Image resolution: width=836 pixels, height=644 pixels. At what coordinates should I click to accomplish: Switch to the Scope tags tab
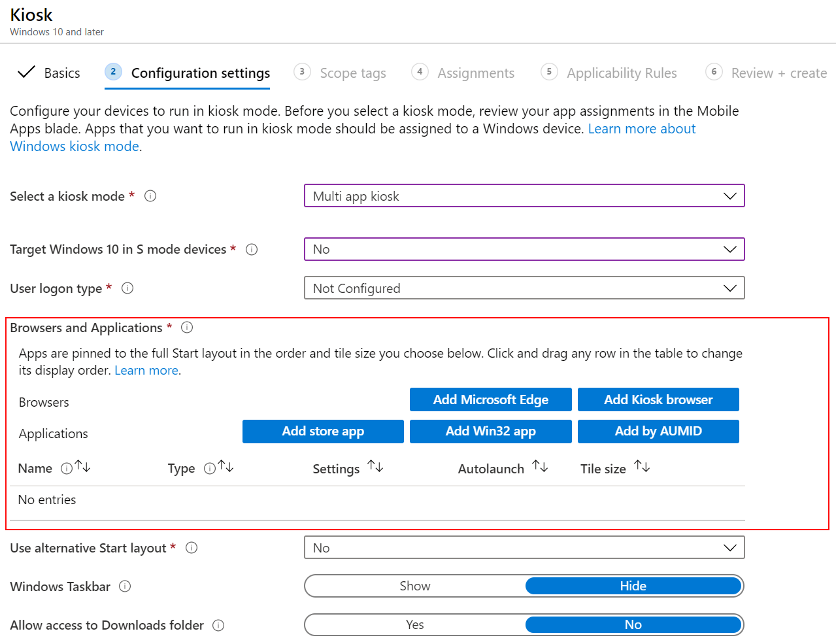tap(351, 73)
